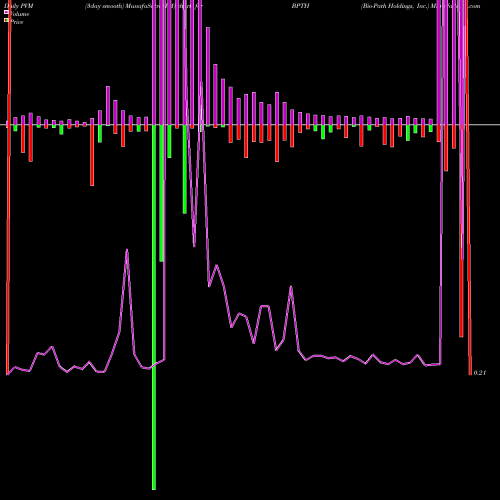
Task: Select the "Volume" legend label
Action: tap(19, 14)
